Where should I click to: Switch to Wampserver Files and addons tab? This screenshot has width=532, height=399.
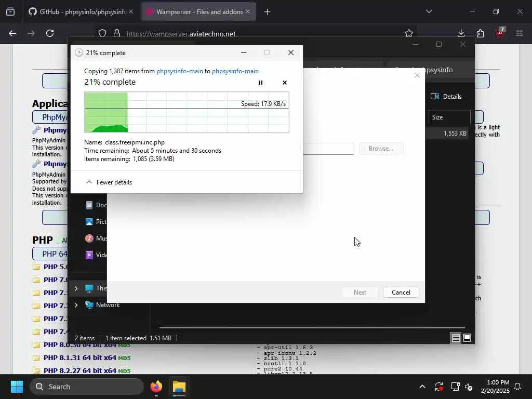[x=199, y=12]
